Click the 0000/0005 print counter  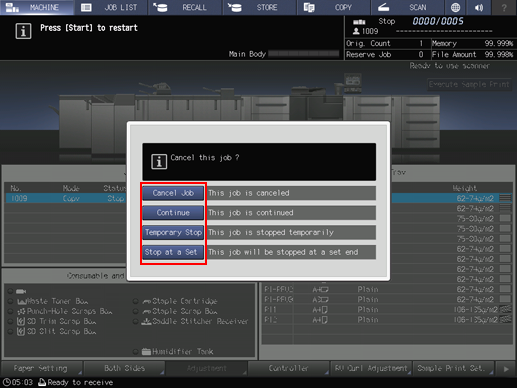coord(438,21)
